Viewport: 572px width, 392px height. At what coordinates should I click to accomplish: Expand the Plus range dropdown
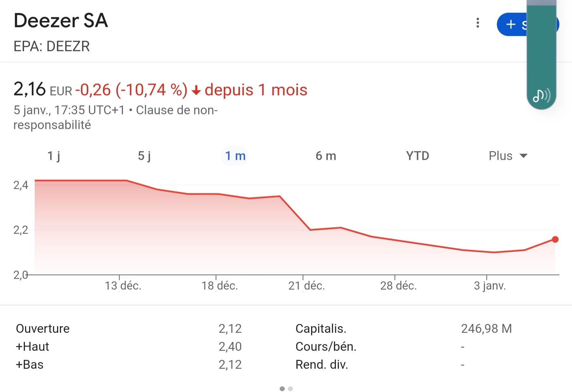coord(508,156)
